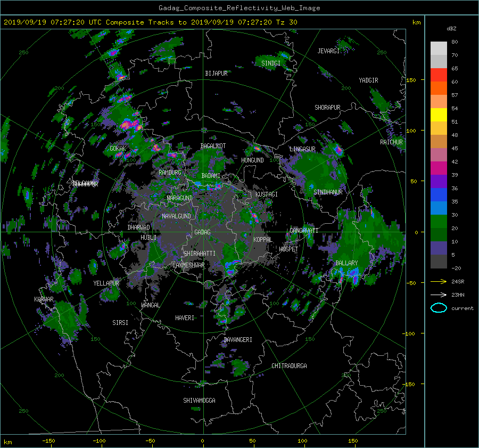Click the YELLAPUR location label
The height and width of the screenshot is (448, 479).
coord(106,283)
